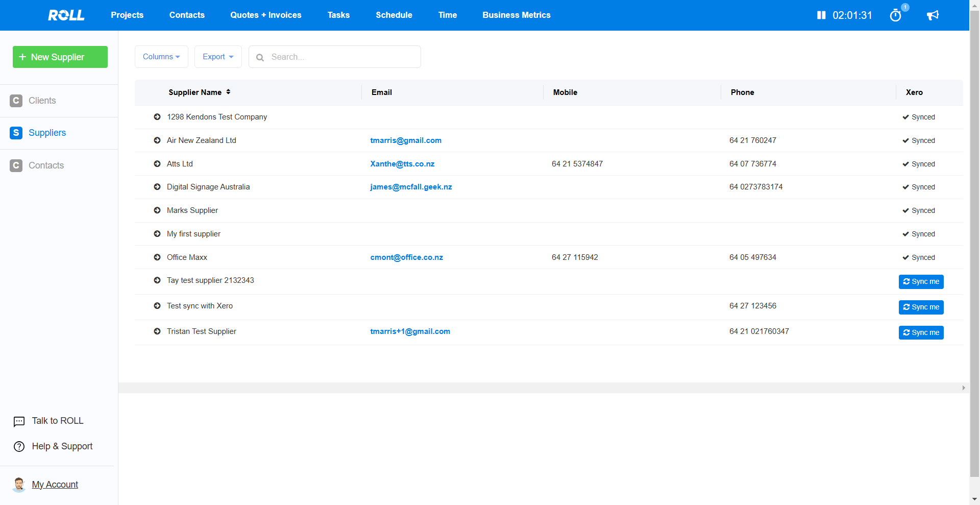Go to Business Metrics tab
The width and height of the screenshot is (980, 505).
516,15
